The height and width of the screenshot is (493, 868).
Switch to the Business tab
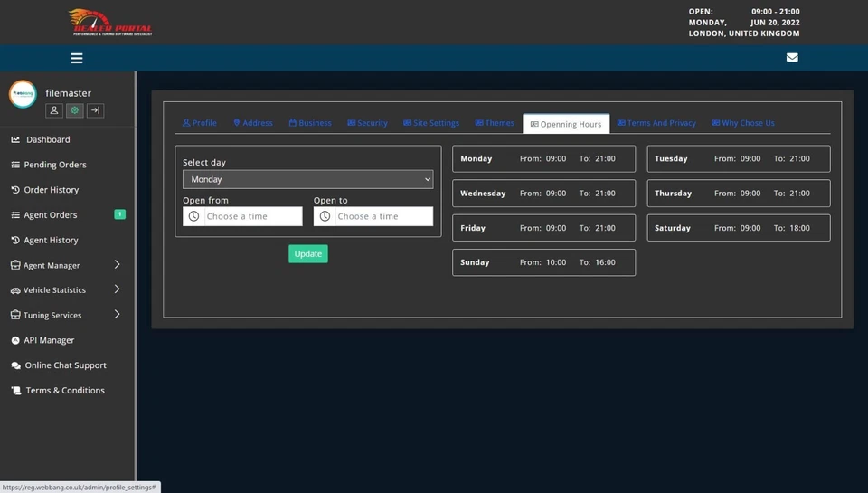click(x=310, y=123)
